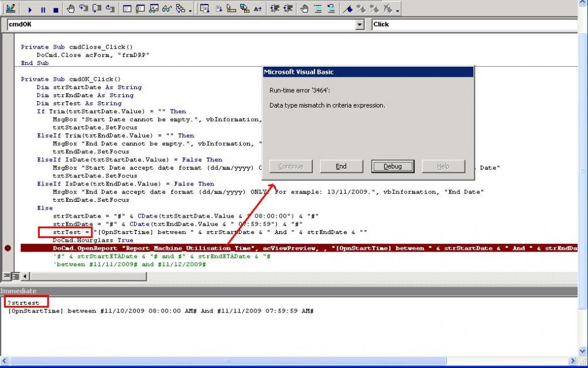Click the disabled Help button
This screenshot has width=588, height=368.
pos(443,166)
